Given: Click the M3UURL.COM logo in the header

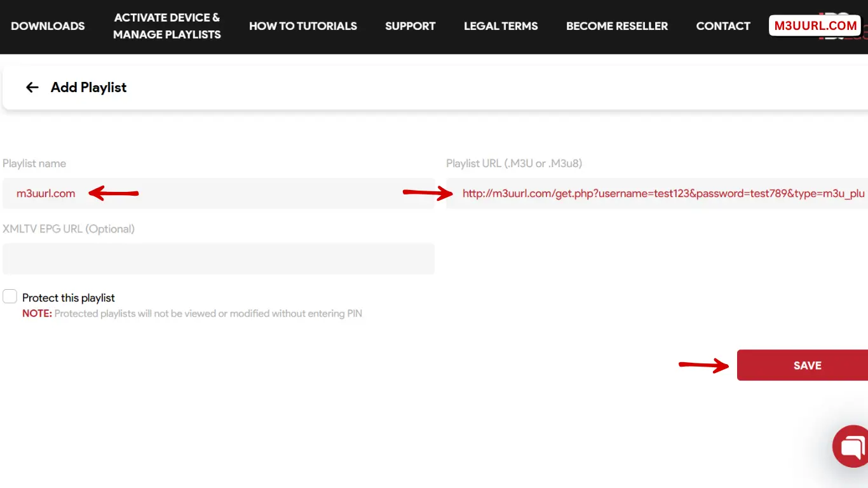Looking at the screenshot, I should (815, 25).
